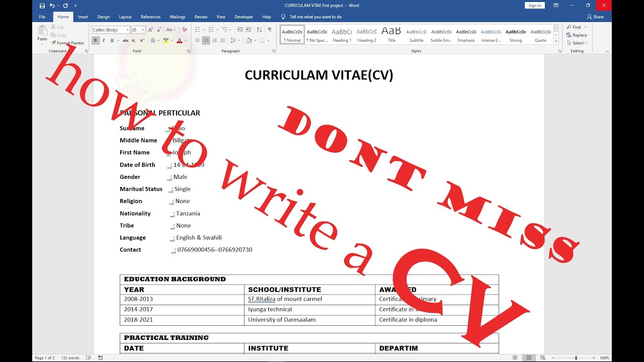Click the 160% zoom level
644x362 pixels.
tap(604, 358)
